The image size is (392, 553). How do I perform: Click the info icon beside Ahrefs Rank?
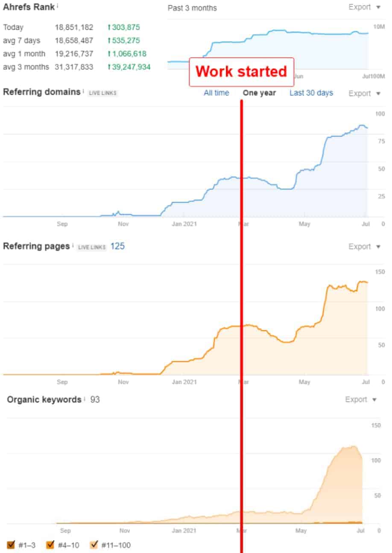click(58, 6)
